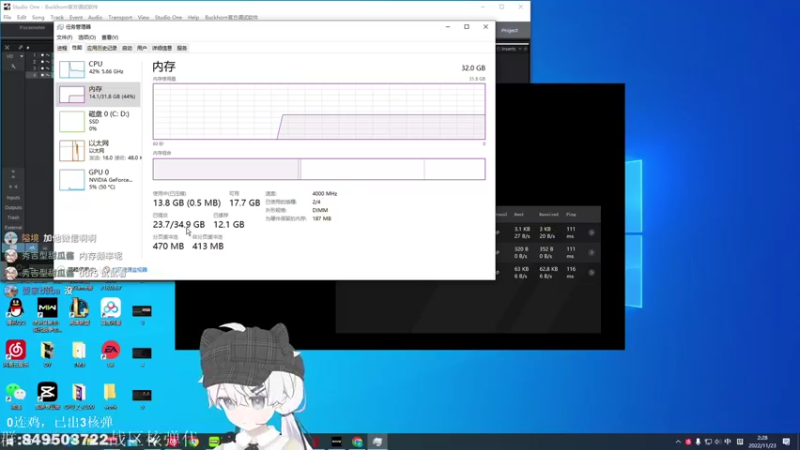This screenshot has width=800, height=450.
Task: Click the 打开资源监视器 resource monitor link
Action: [x=130, y=270]
